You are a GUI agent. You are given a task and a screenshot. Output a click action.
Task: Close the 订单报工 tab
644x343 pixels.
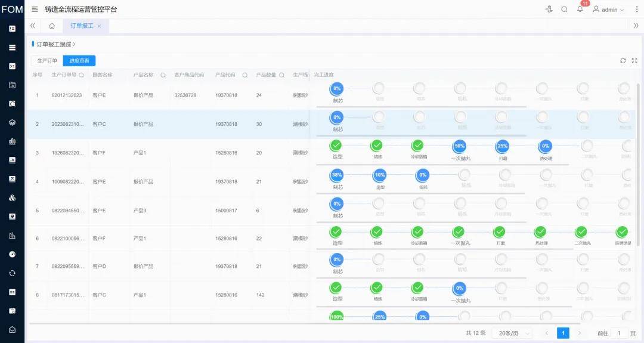tap(99, 26)
